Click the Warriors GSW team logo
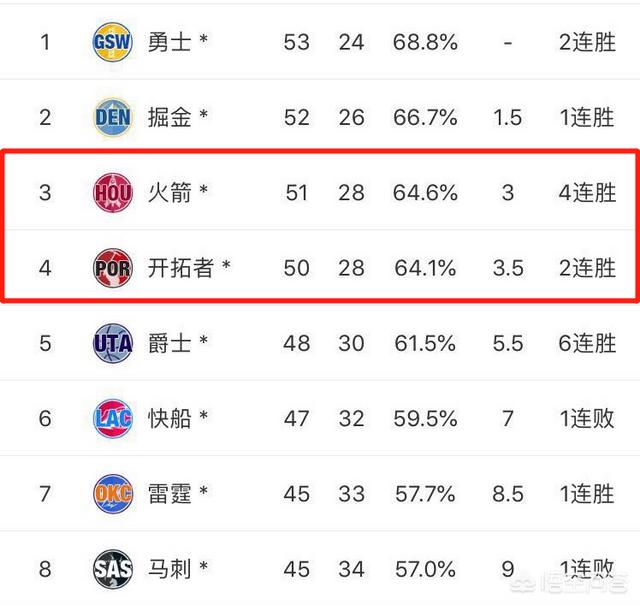The image size is (640, 605). pyautogui.click(x=112, y=42)
